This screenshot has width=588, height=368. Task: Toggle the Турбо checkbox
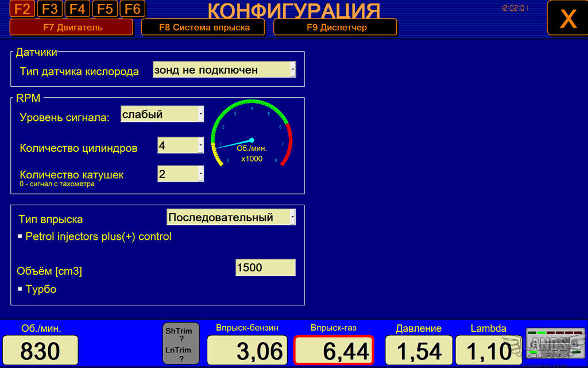pyautogui.click(x=20, y=289)
